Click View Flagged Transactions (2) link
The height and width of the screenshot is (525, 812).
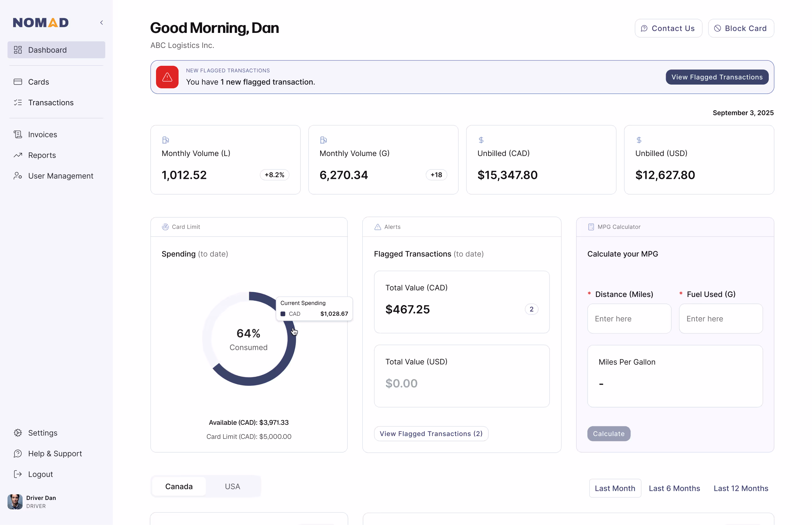click(x=431, y=434)
